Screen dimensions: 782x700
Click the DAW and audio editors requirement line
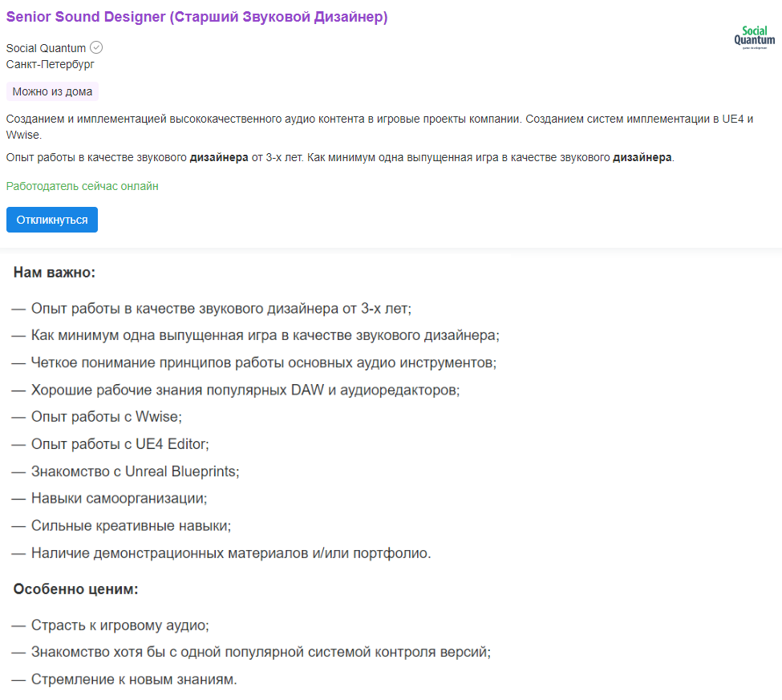[245, 390]
